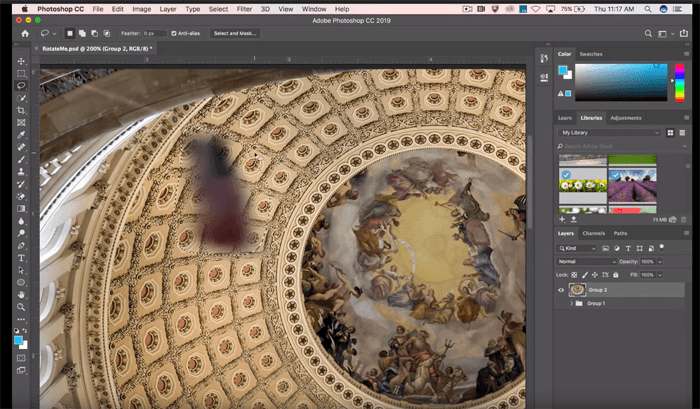Toggle Quick Mask mode icon
This screenshot has height=409, width=700.
tap(21, 358)
